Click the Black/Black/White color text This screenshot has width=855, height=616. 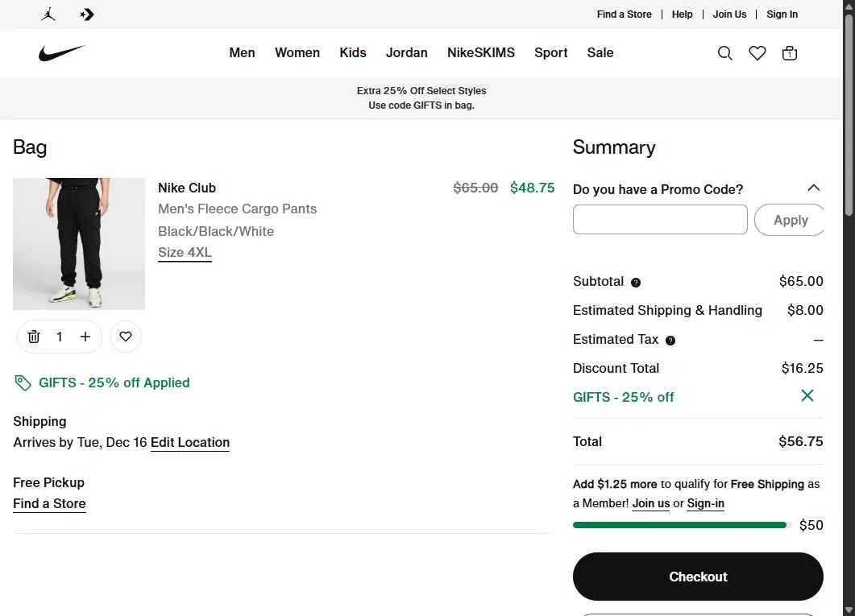click(x=216, y=231)
